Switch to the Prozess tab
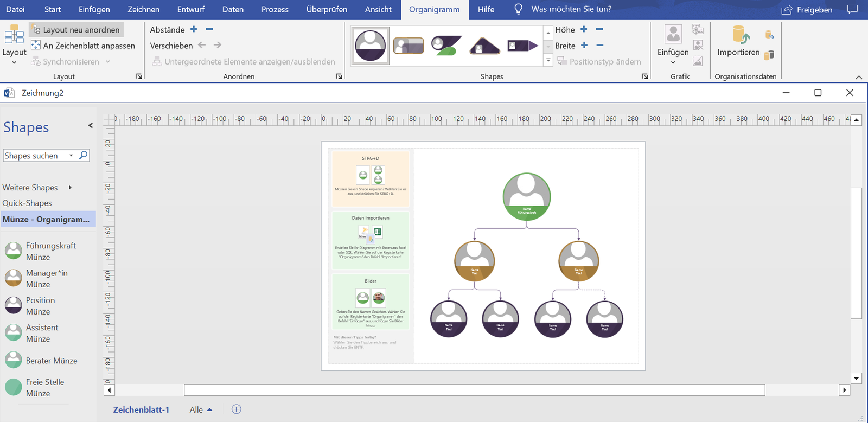 click(x=275, y=9)
